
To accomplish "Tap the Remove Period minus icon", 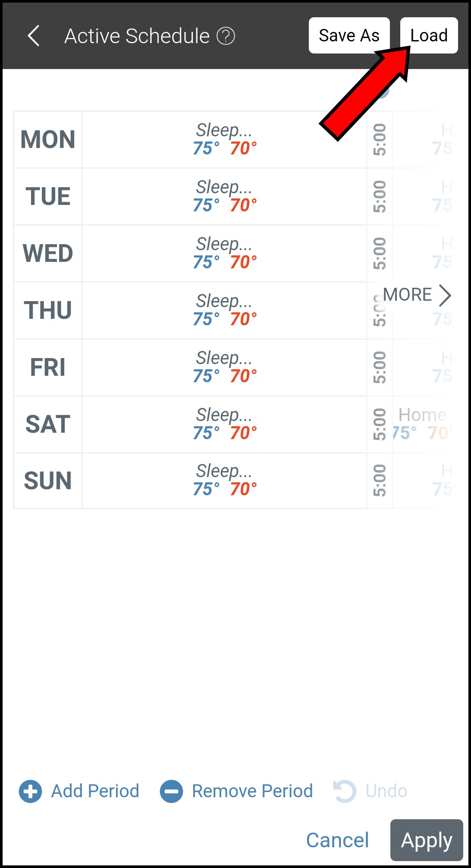I will [x=171, y=792].
